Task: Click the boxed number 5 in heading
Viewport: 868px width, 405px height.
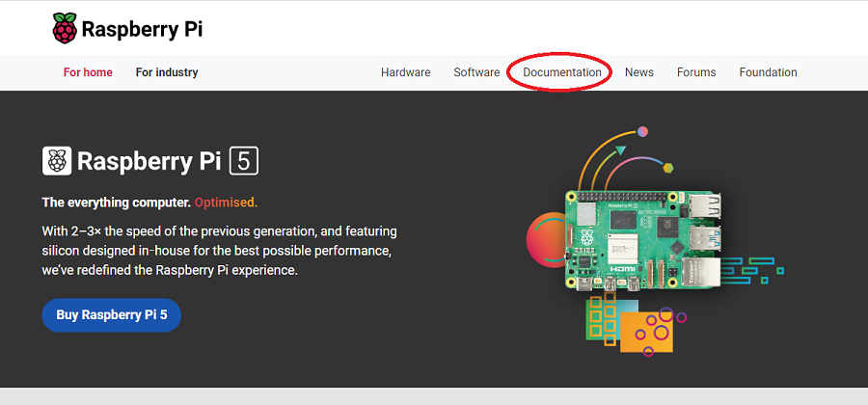Action: point(244,160)
